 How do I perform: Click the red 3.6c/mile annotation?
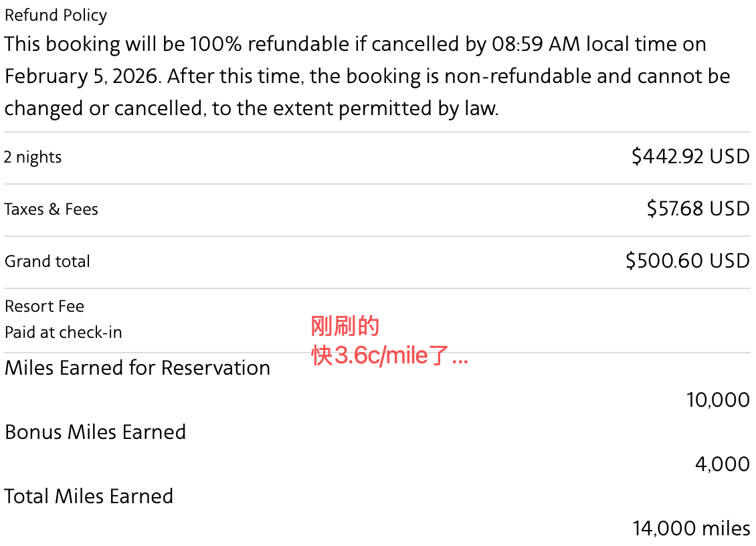(x=389, y=357)
